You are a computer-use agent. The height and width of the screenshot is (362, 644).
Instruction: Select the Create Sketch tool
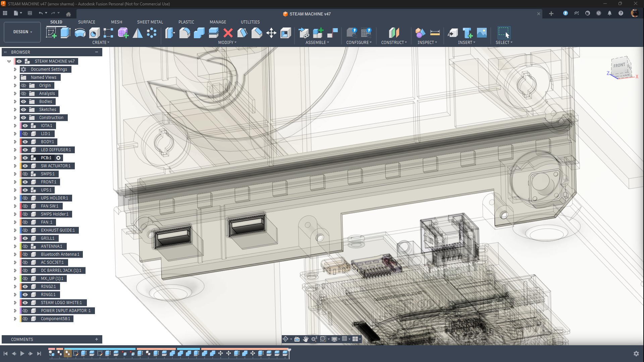coord(51,33)
